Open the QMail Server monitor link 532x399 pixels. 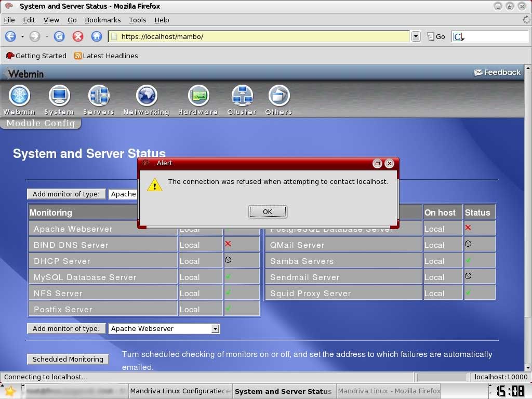(x=297, y=245)
